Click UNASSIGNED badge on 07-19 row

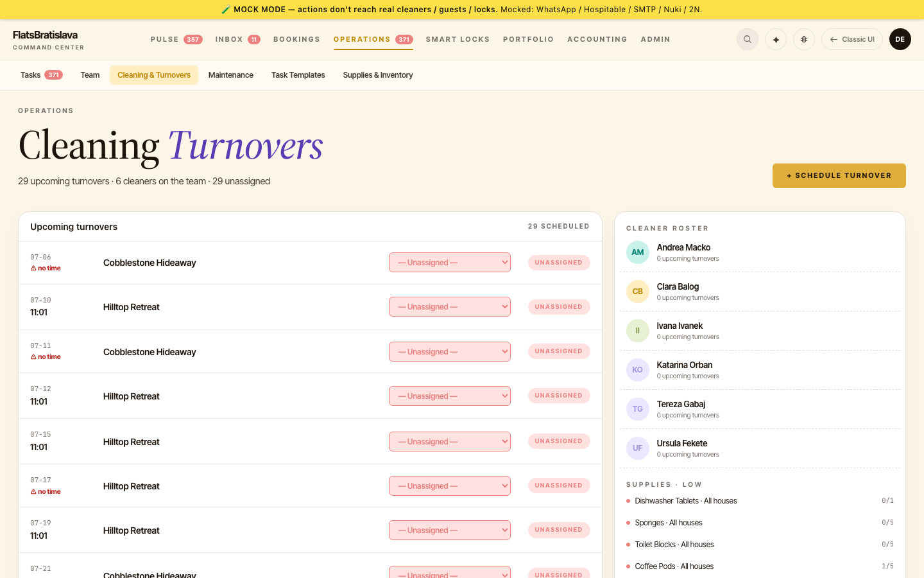tap(559, 530)
